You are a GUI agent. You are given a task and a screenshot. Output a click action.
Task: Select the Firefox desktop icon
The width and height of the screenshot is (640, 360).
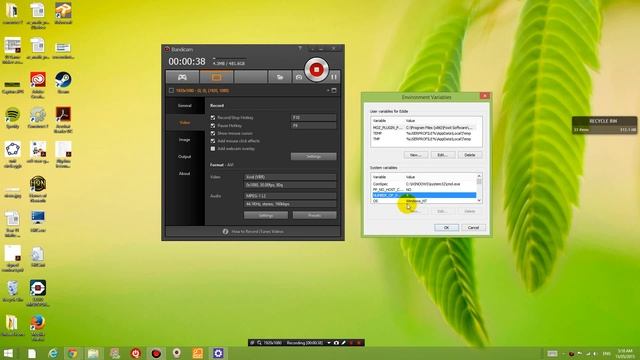point(38,327)
